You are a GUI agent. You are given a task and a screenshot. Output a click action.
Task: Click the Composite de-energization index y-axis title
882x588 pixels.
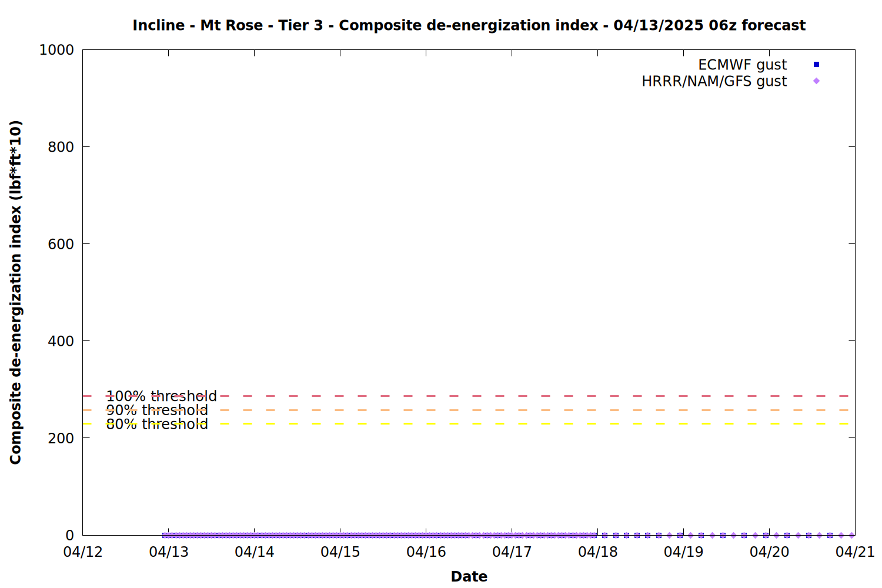tap(15, 292)
